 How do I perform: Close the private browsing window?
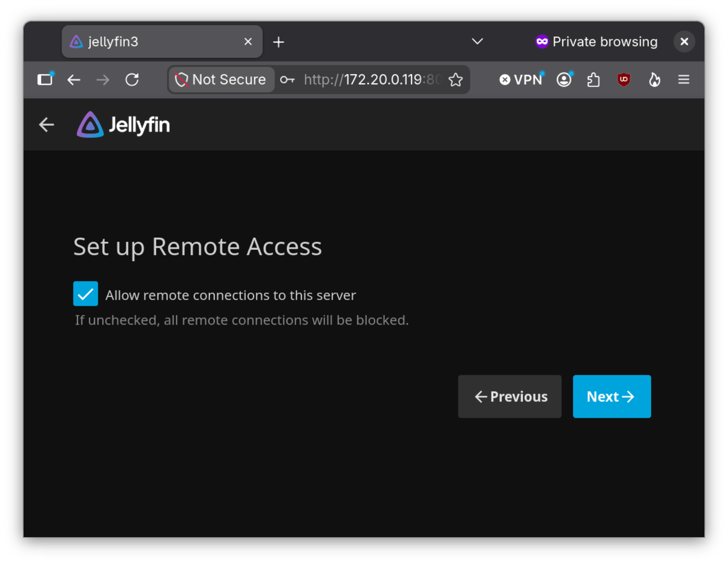coord(684,42)
